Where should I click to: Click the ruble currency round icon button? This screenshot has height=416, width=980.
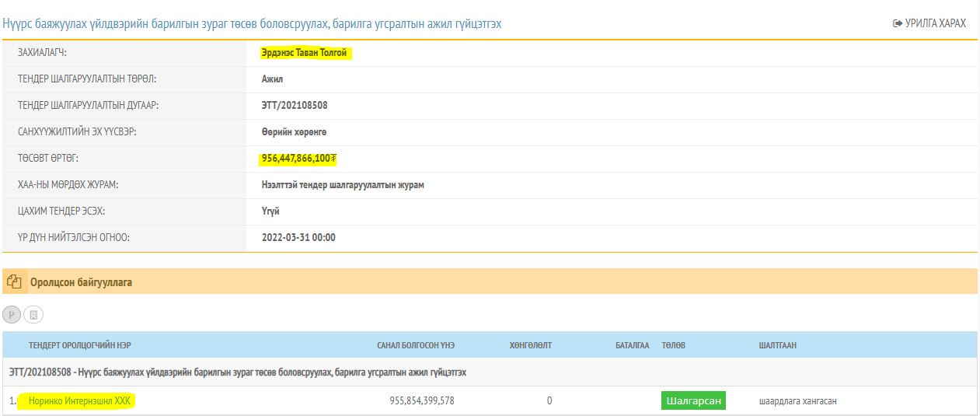coord(12,315)
